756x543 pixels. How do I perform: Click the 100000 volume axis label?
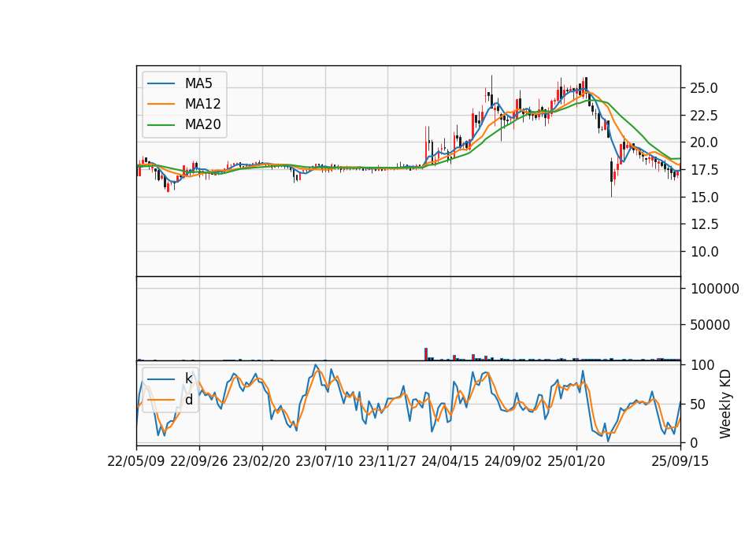715,289
